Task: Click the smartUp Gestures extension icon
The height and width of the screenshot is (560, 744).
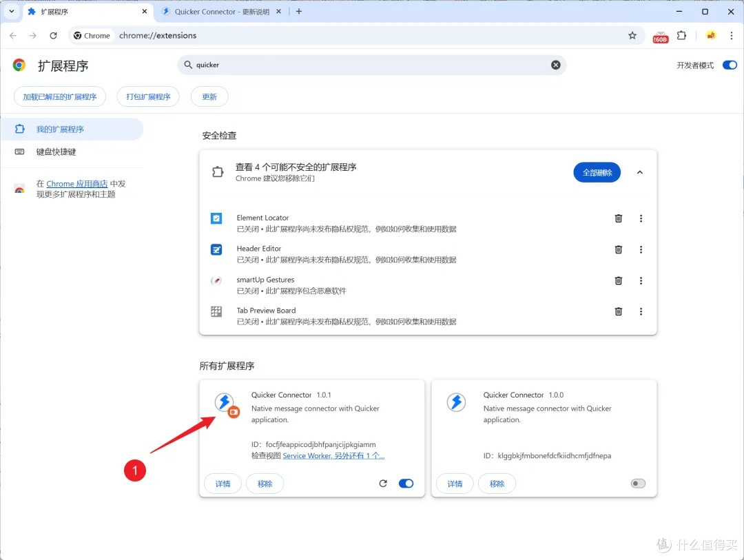Action: (x=216, y=280)
